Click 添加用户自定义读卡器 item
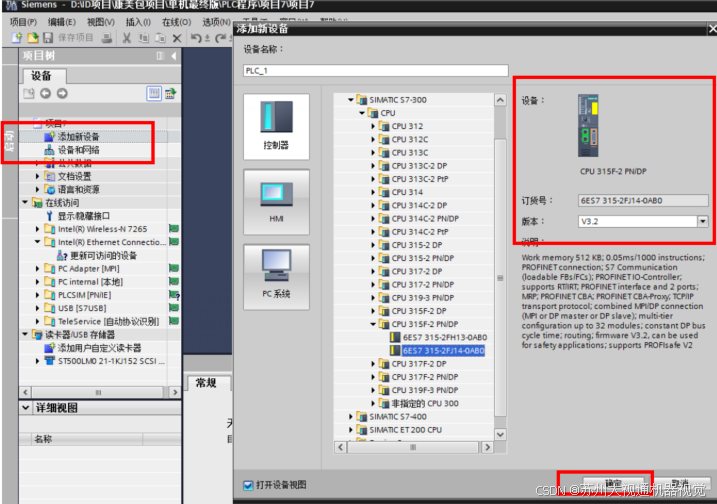This screenshot has width=717, height=504. (x=99, y=348)
